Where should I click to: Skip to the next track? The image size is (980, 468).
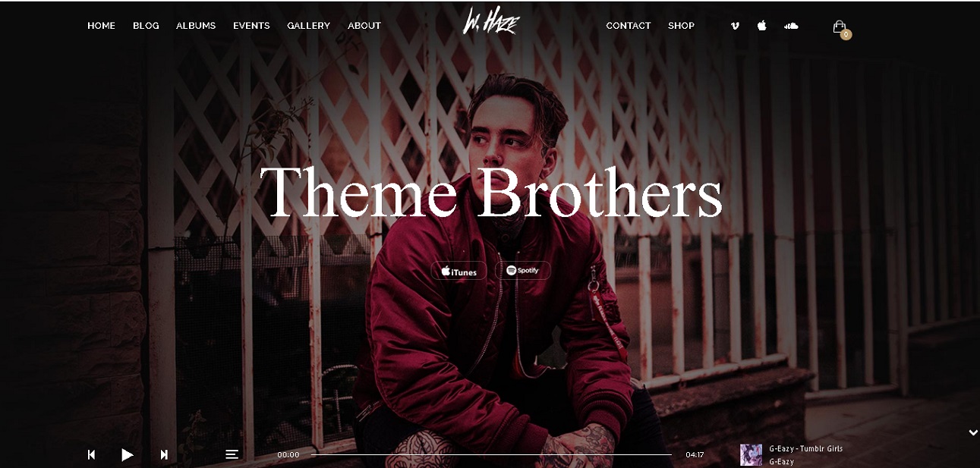pyautogui.click(x=164, y=454)
